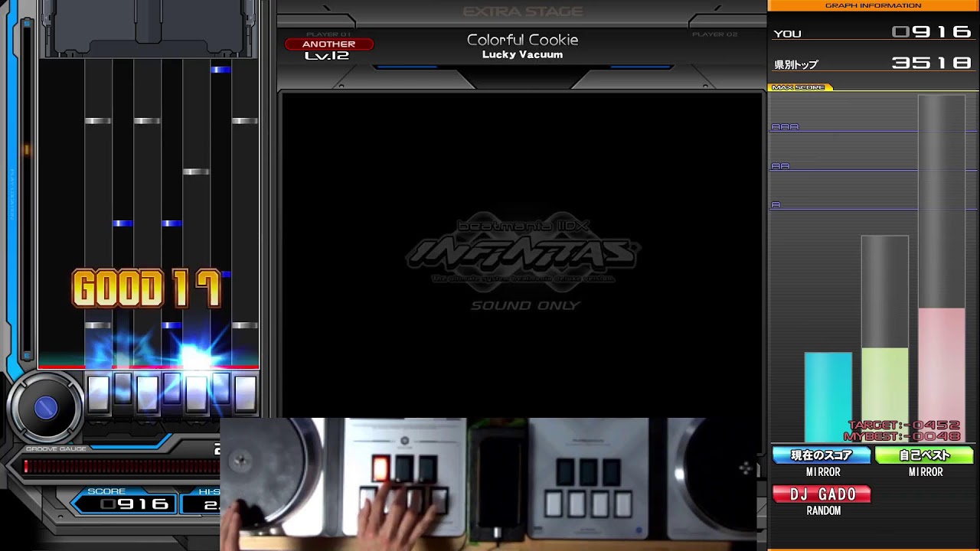
Task: Click the rightmost on-screen key under the lanes
Action: coord(245,394)
